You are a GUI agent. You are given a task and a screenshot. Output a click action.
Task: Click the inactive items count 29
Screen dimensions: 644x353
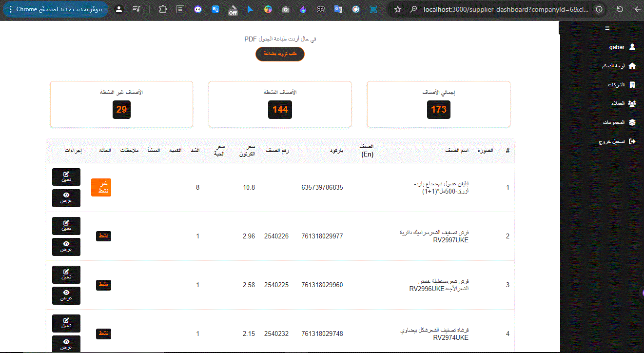[x=121, y=110]
